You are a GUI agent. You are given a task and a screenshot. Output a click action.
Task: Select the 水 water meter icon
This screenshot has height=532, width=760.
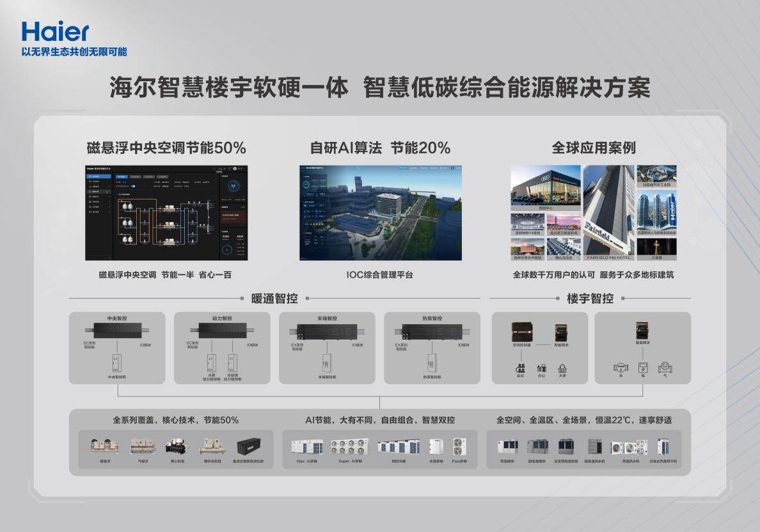tap(620, 368)
